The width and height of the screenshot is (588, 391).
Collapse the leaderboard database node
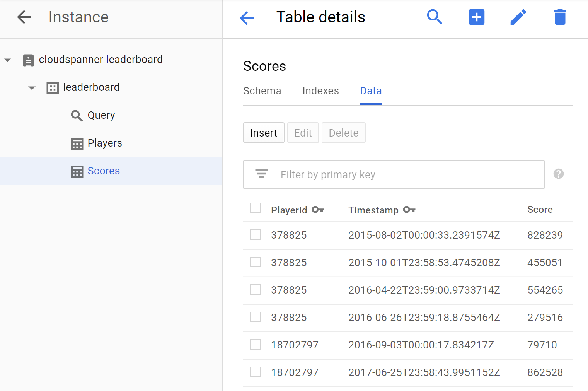(32, 88)
